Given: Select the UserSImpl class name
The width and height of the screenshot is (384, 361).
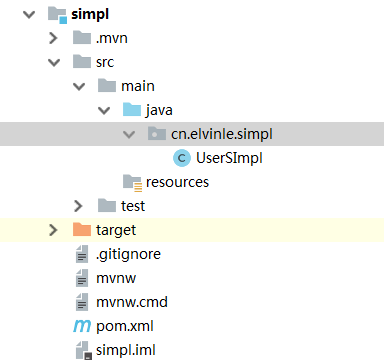Looking at the screenshot, I should pyautogui.click(x=229, y=158).
